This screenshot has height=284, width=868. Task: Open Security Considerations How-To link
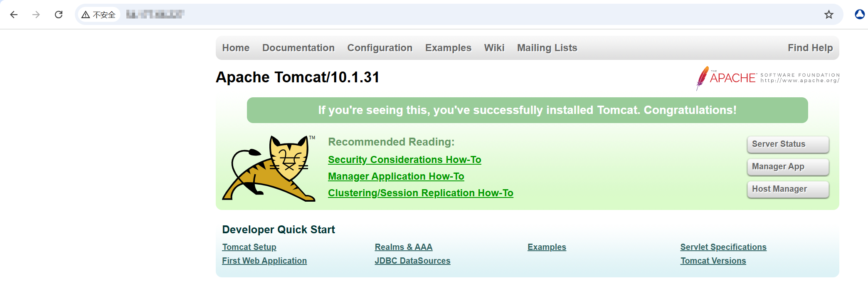[x=404, y=160]
